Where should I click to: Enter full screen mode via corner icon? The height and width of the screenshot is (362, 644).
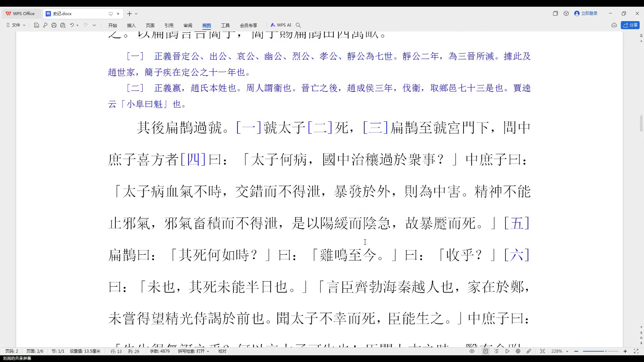click(636, 351)
